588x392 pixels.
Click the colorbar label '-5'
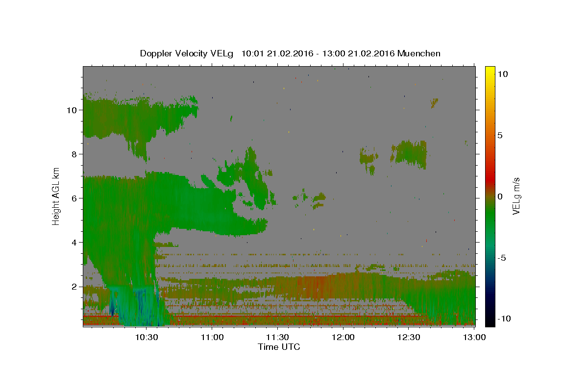502,258
